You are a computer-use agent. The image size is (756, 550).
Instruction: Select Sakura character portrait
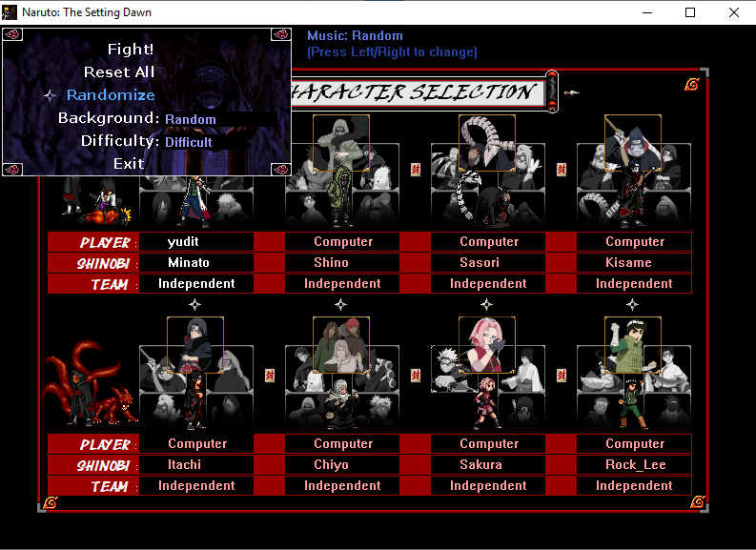tap(487, 345)
